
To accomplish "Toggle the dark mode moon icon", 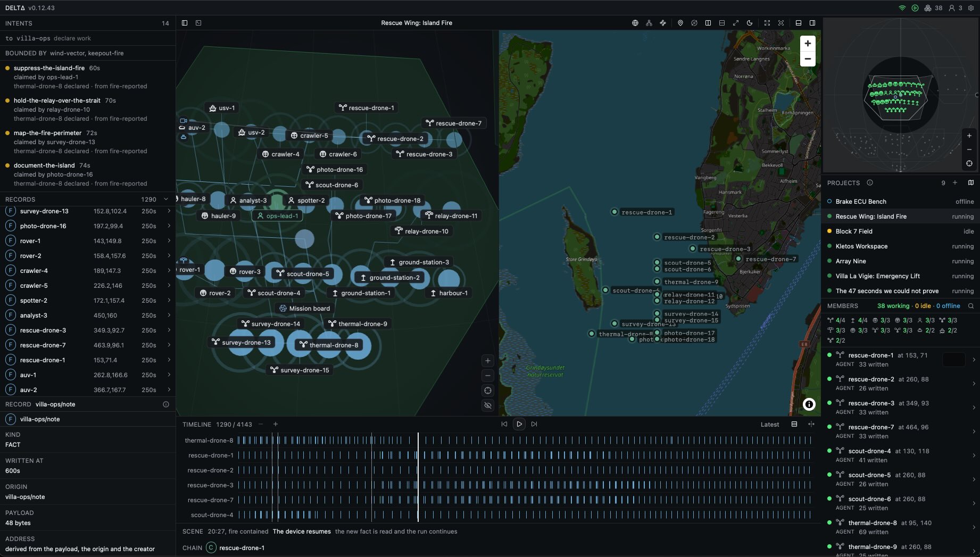I will coord(750,23).
